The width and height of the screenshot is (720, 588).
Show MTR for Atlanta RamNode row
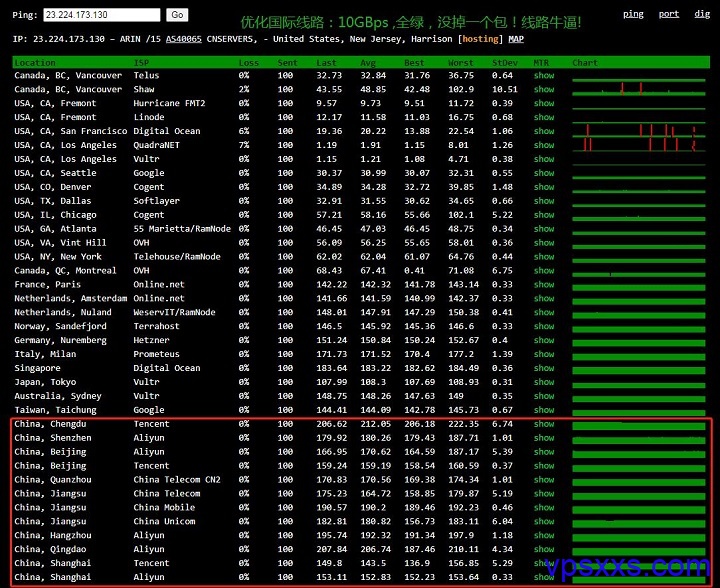pyautogui.click(x=544, y=229)
